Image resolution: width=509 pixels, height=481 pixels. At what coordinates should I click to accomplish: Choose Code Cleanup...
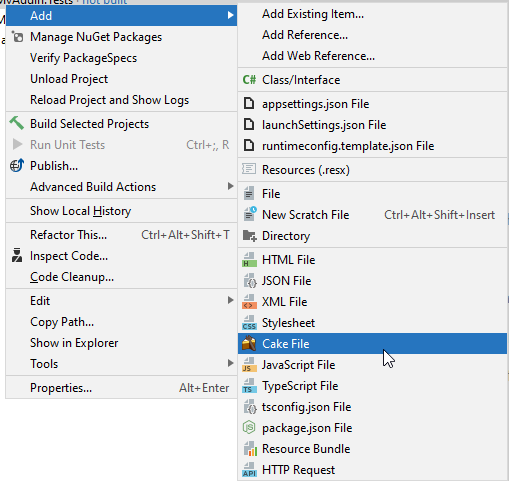[121, 277]
